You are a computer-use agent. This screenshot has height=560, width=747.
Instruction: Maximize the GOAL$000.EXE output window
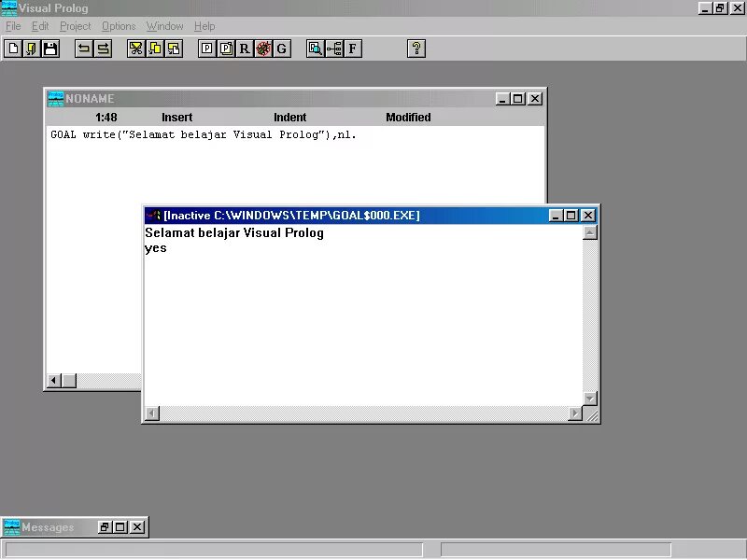coord(571,216)
